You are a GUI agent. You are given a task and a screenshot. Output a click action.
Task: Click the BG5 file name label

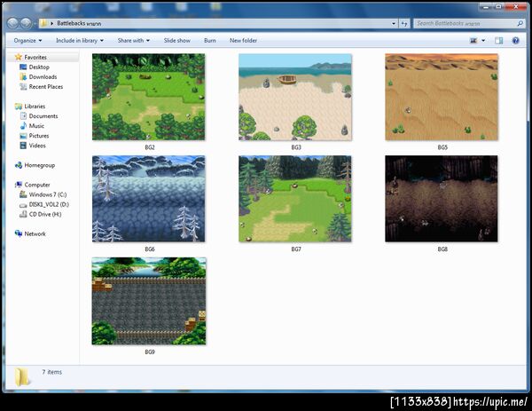tap(442, 147)
